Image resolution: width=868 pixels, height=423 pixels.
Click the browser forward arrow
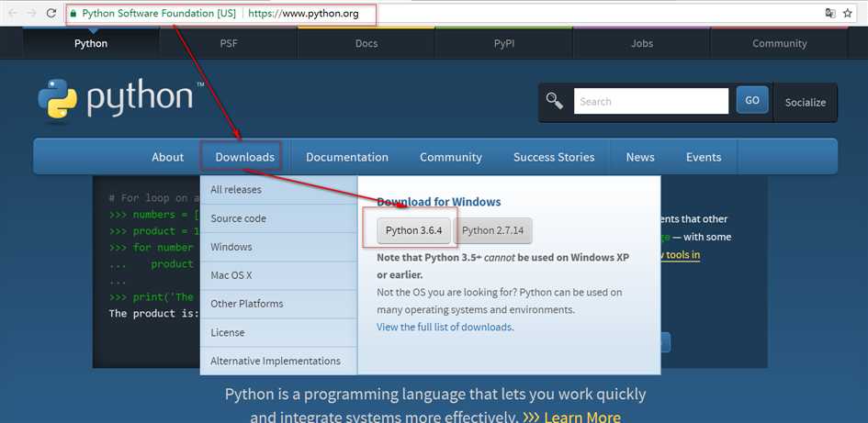click(31, 13)
